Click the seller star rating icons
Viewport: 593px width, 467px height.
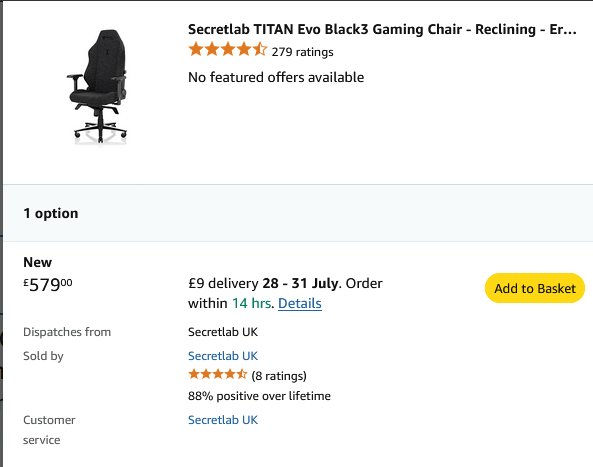[x=217, y=375]
